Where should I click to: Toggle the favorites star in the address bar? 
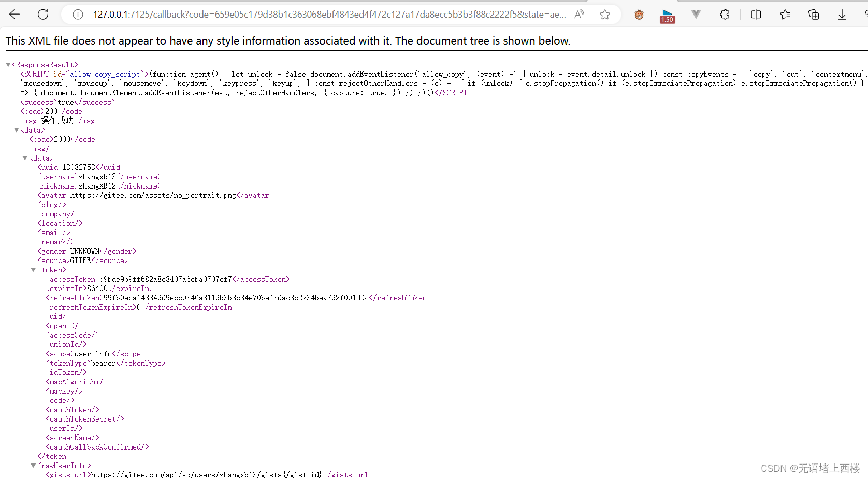(605, 14)
